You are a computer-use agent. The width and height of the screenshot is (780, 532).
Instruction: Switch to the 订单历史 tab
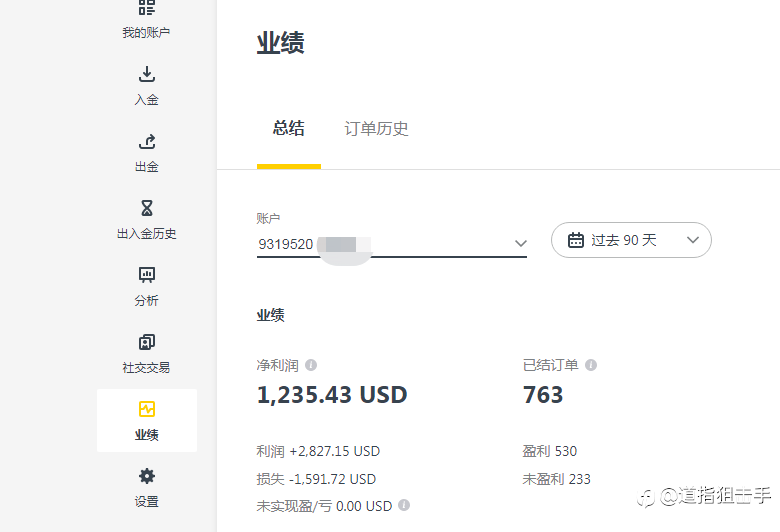[376, 129]
